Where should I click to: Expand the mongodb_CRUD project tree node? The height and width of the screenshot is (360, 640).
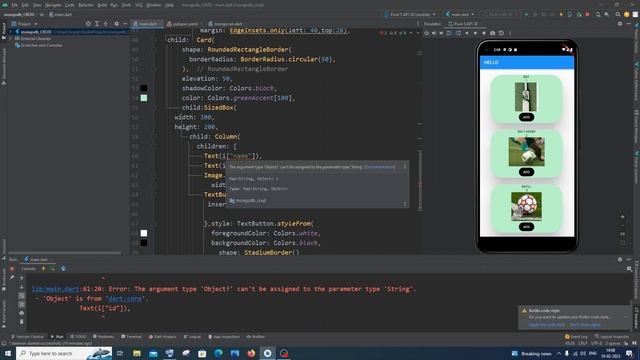pyautogui.click(x=11, y=32)
